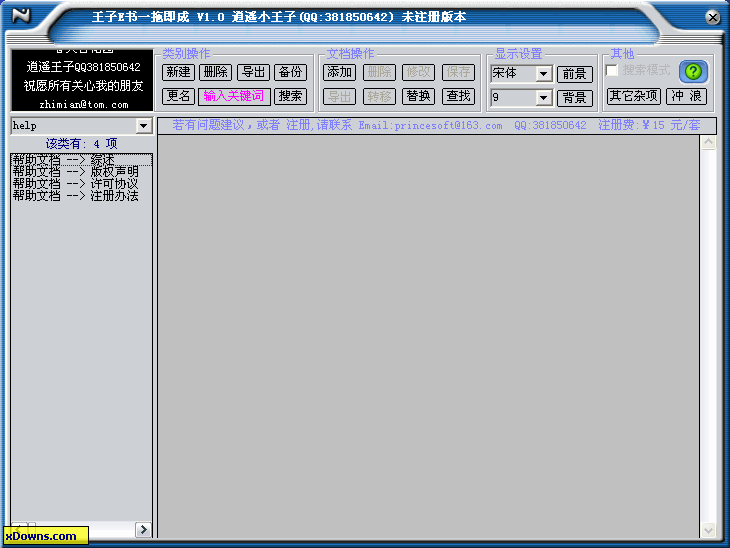
Task: Click the zhimian@tom.com email text
Action: (84, 105)
